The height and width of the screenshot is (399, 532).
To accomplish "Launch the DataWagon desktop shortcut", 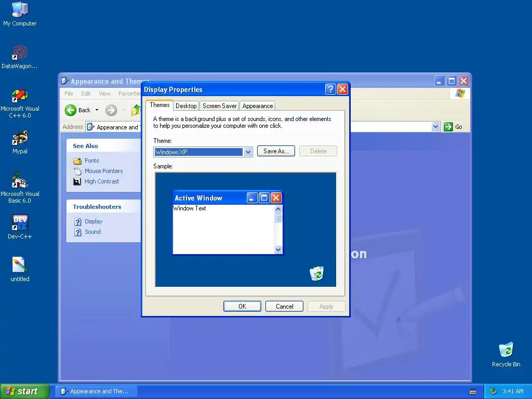I will click(20, 57).
